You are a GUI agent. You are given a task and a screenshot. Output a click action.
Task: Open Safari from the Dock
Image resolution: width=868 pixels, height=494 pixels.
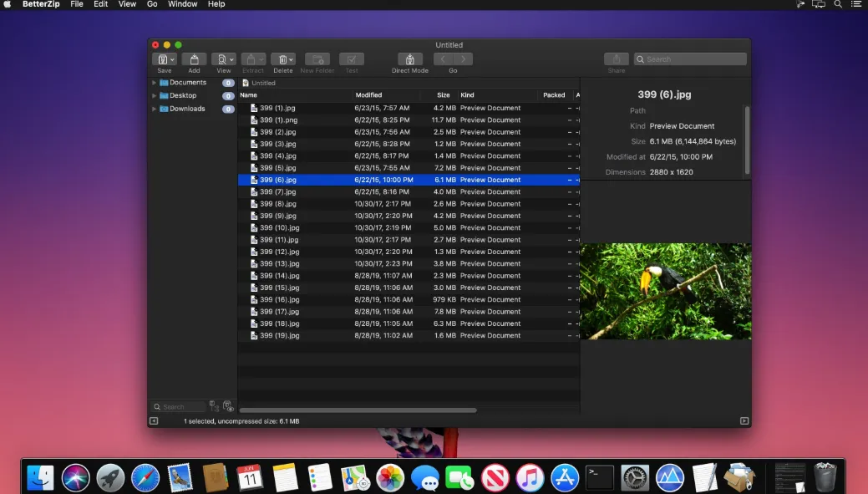(145, 477)
